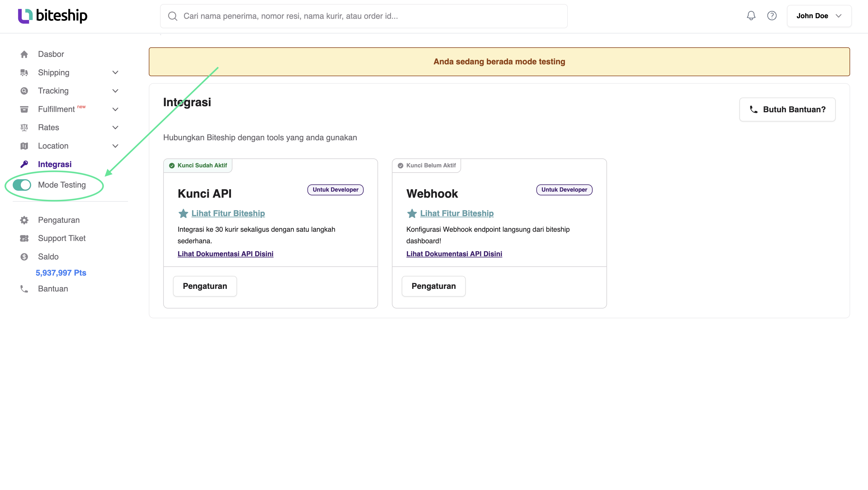Viewport: 868px width, 490px height.
Task: Click the Kunci API card title
Action: click(x=204, y=194)
